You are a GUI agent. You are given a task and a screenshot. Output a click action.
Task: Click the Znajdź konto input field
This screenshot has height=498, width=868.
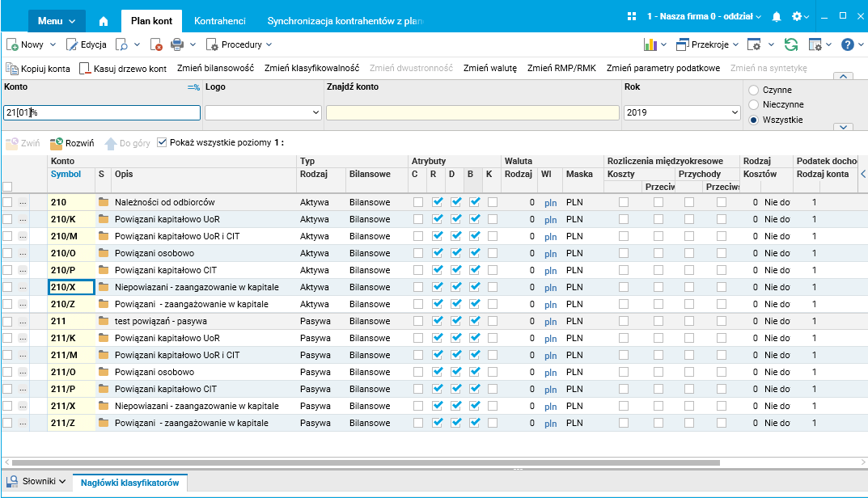tap(472, 113)
